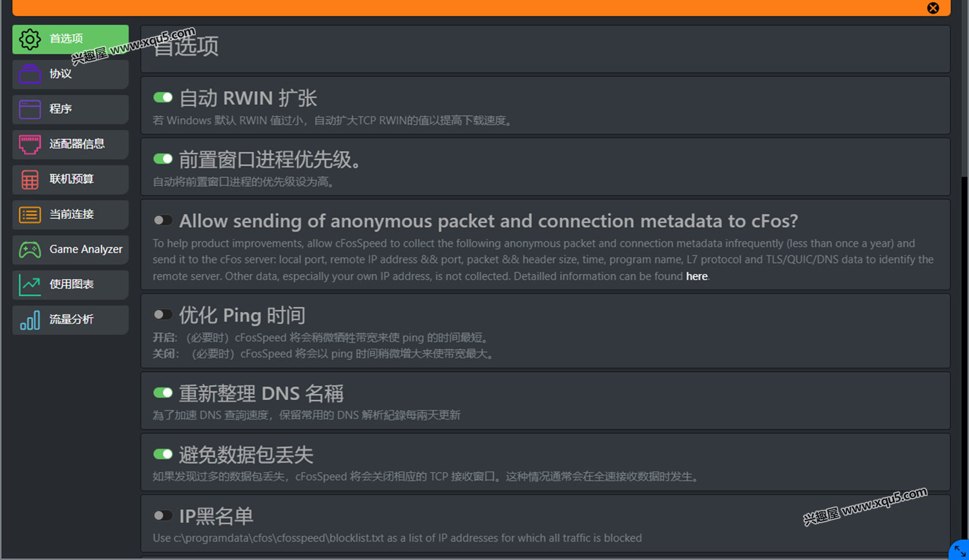Turn on the IP黑名单 toggle
Viewport: 969px width, 560px height.
click(163, 515)
